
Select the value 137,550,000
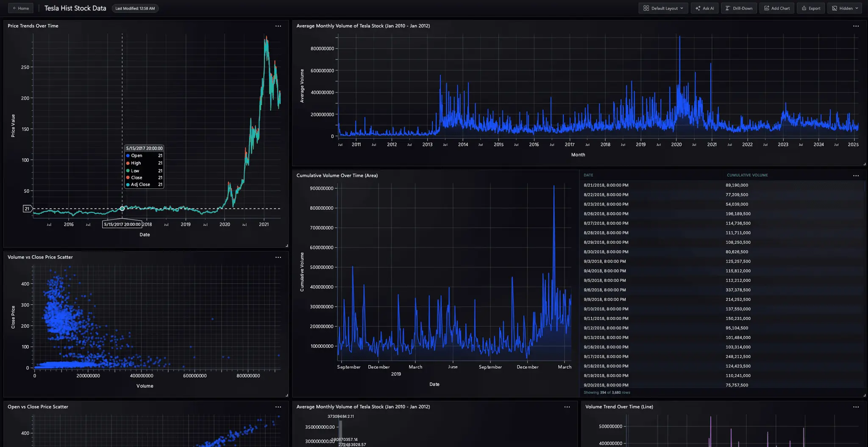pyautogui.click(x=738, y=309)
